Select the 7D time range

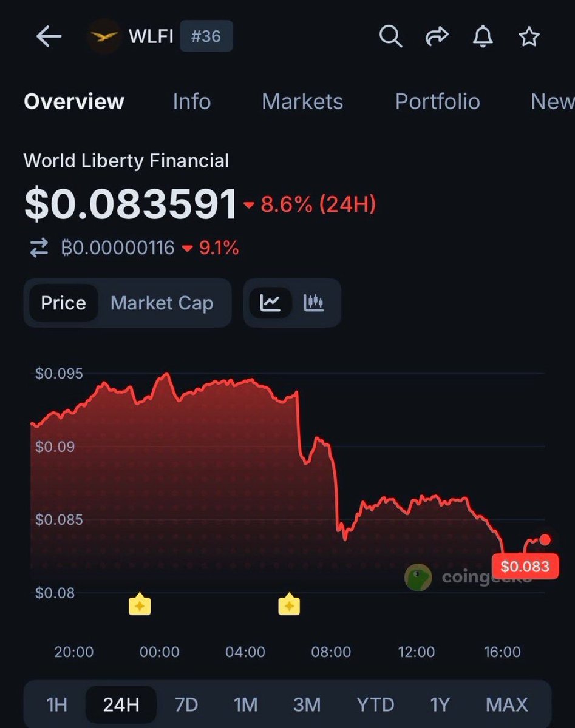click(186, 704)
